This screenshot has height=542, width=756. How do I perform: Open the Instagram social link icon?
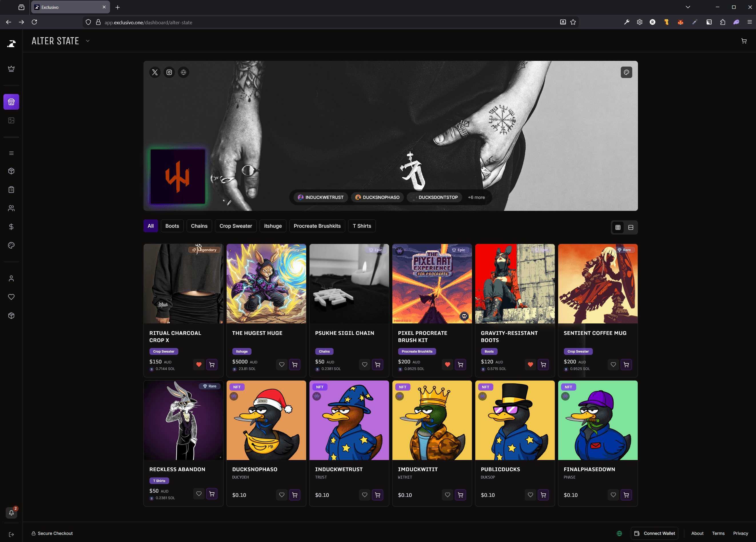click(x=169, y=72)
